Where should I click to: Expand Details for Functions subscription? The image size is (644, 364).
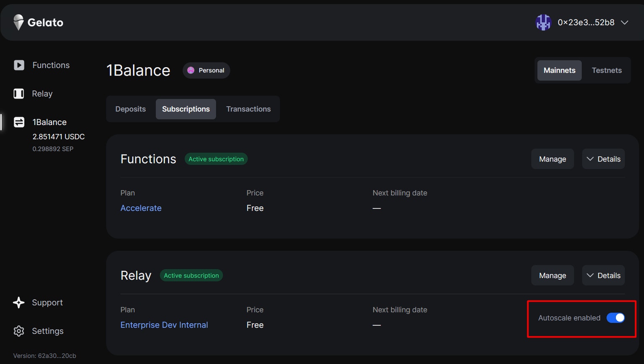[x=603, y=159]
